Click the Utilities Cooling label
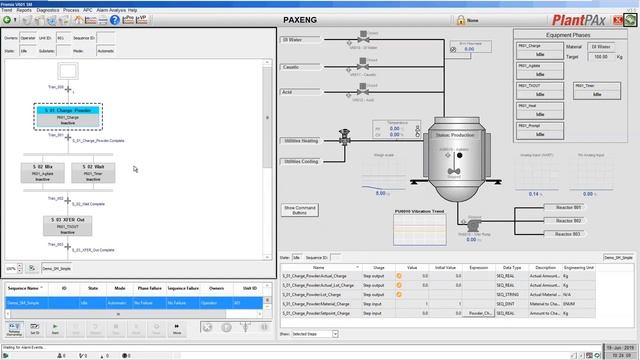Viewport: 640px width, 360px height. (x=301, y=162)
